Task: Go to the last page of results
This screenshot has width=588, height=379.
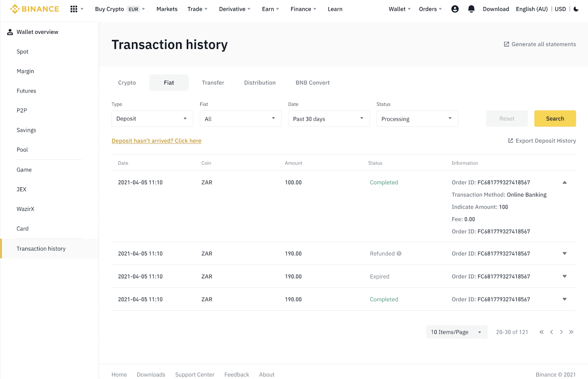Action: pos(571,332)
